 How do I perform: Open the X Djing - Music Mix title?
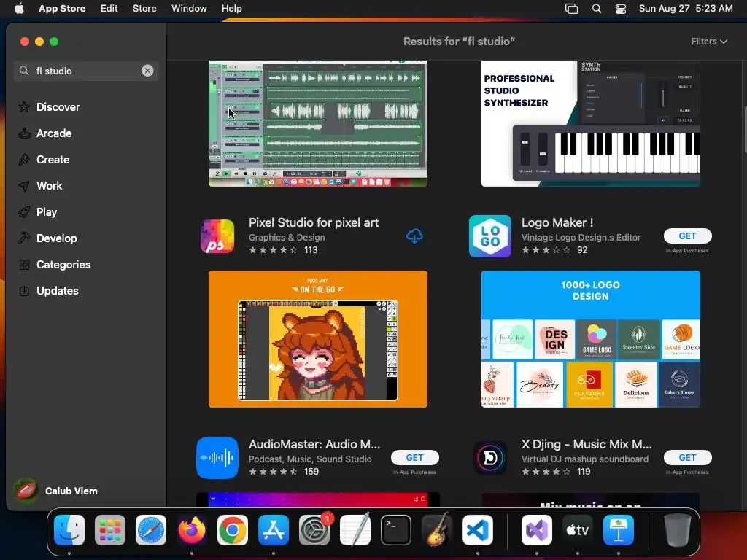[x=587, y=444]
